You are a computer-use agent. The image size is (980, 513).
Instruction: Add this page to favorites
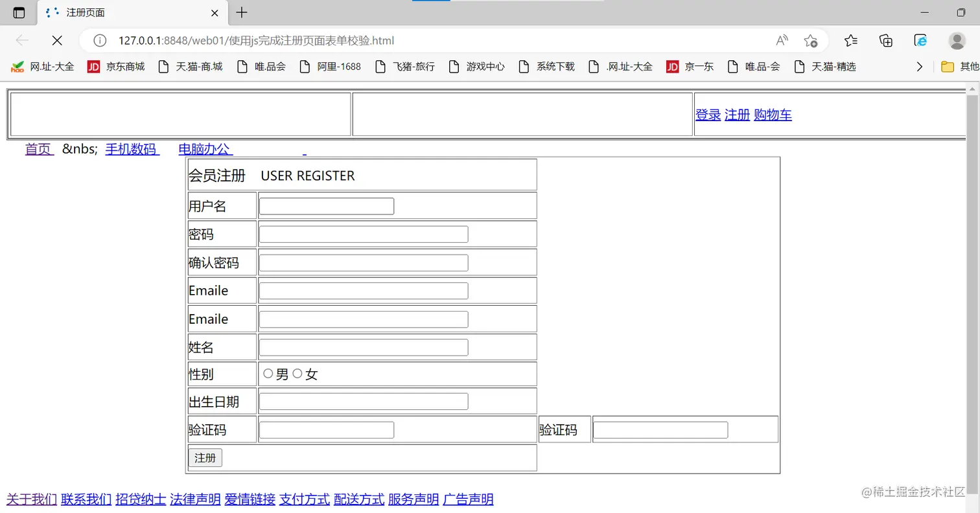tap(810, 40)
